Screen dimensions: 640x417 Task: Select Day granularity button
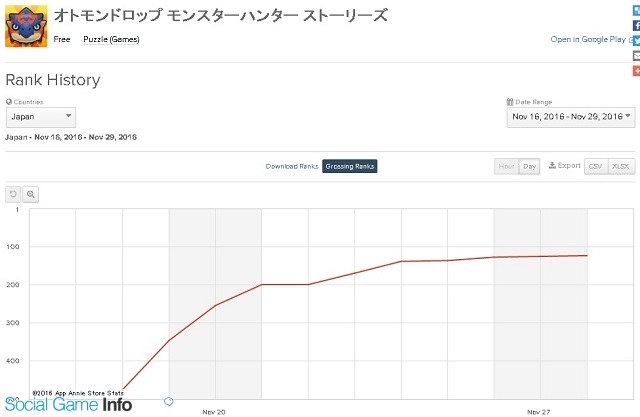(x=529, y=166)
